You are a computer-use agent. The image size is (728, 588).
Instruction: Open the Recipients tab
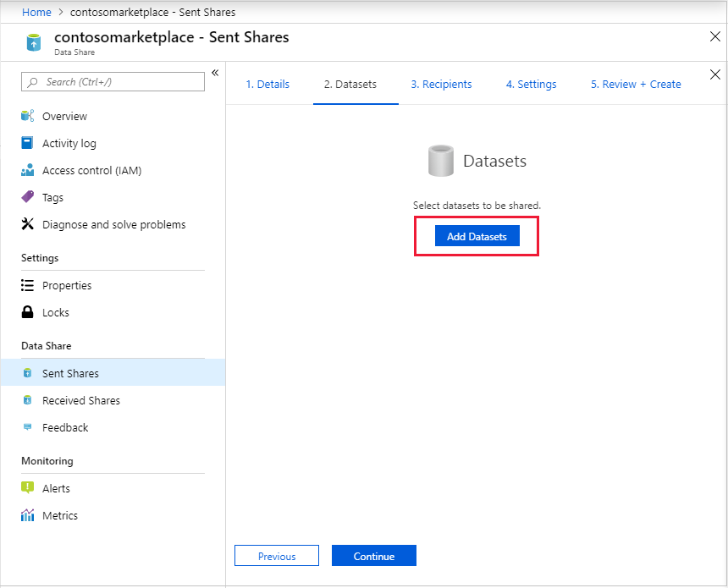tap(441, 84)
